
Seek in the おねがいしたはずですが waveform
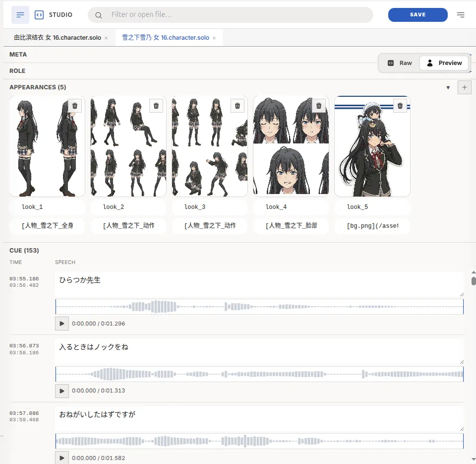259,441
